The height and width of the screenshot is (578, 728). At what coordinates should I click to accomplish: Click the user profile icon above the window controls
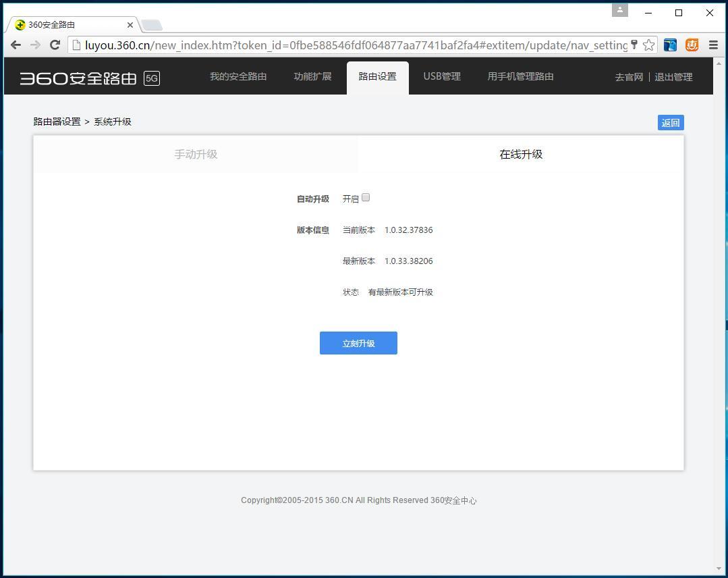619,10
